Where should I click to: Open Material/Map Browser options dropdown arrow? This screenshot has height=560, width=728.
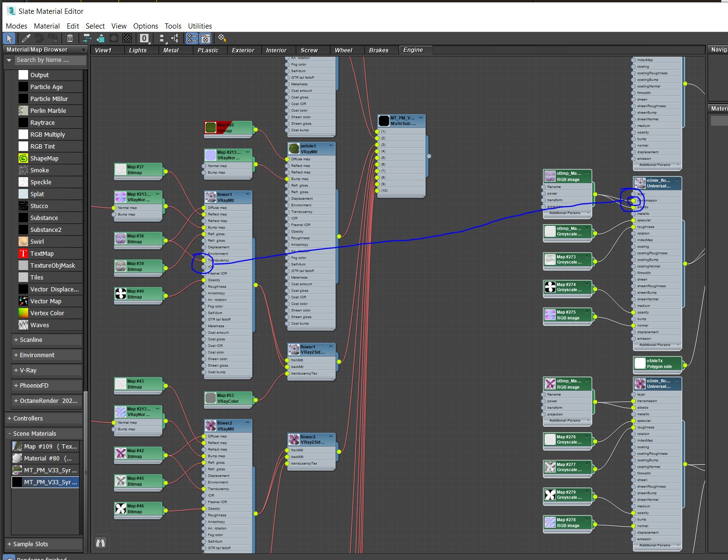point(9,60)
